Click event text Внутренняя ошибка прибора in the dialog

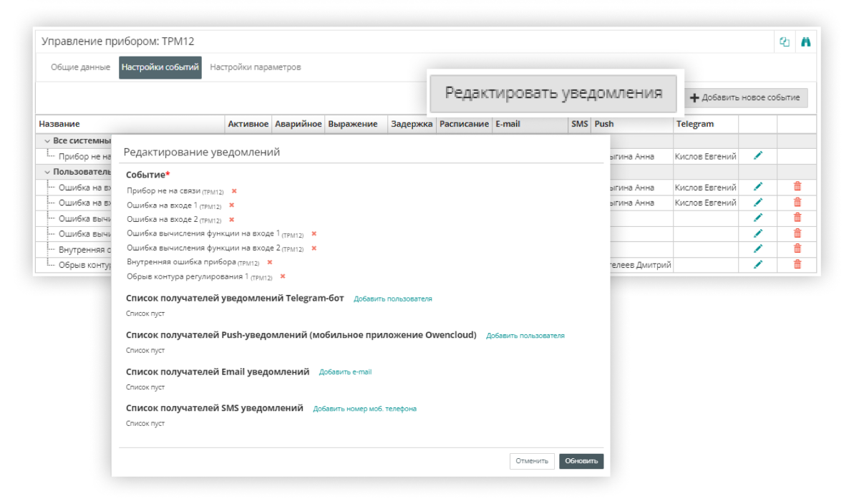point(182,262)
